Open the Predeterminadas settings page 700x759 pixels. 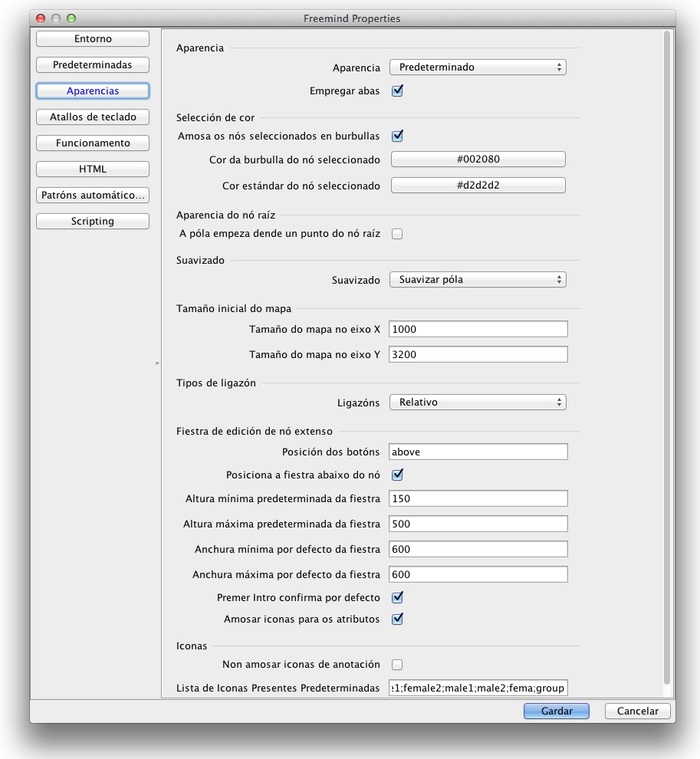point(92,64)
